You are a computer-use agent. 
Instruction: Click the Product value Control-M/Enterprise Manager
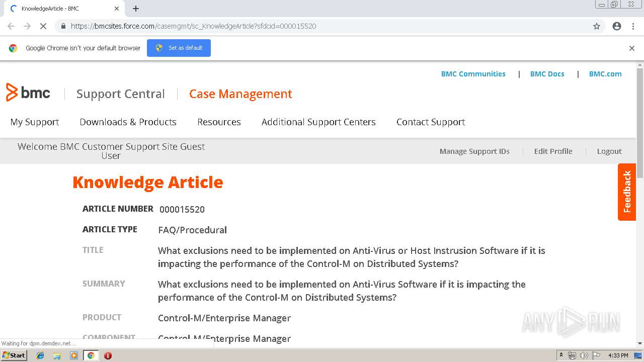[x=224, y=318]
